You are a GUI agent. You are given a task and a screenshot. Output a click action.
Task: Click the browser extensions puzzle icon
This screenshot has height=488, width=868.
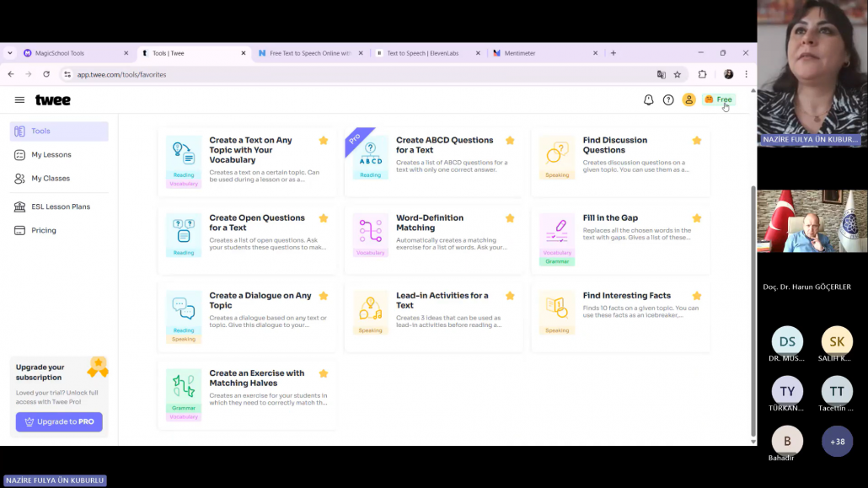703,74
